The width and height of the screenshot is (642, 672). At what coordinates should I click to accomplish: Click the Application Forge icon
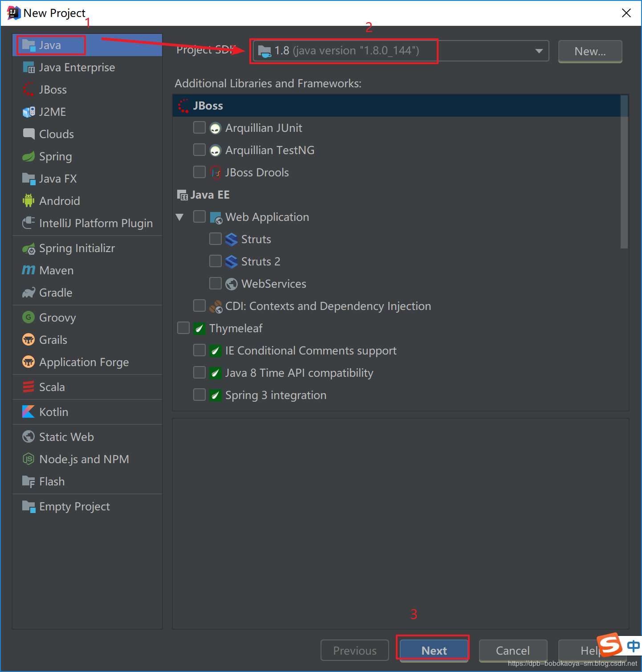coord(28,362)
